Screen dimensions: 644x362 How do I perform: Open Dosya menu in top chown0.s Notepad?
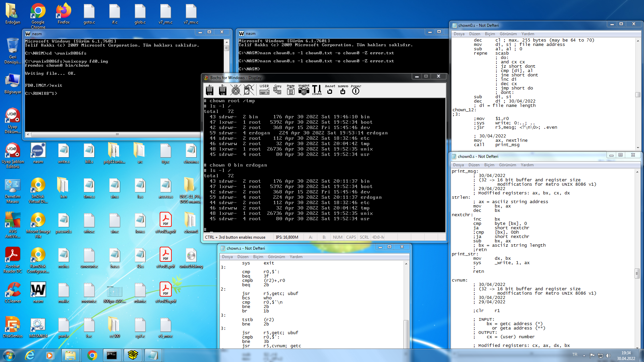click(x=459, y=34)
